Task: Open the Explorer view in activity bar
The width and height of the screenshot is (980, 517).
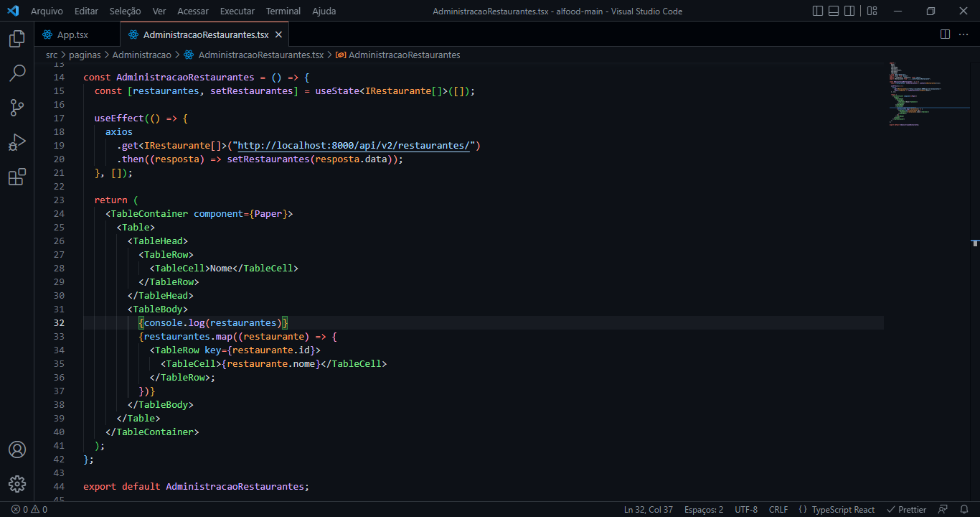Action: tap(17, 39)
